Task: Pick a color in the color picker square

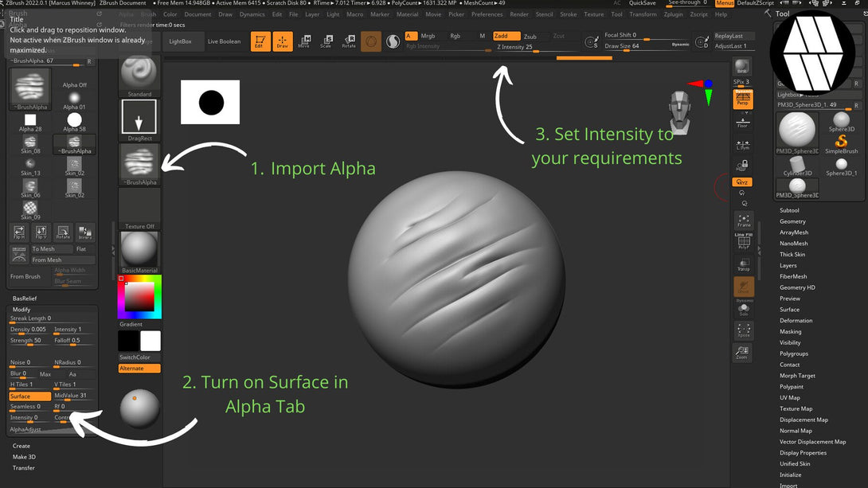Action: (x=139, y=297)
